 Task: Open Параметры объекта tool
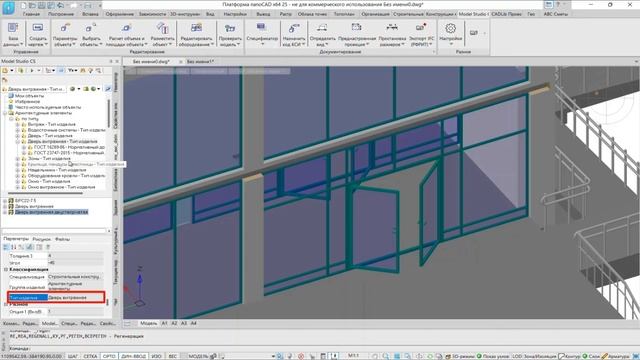[65, 34]
